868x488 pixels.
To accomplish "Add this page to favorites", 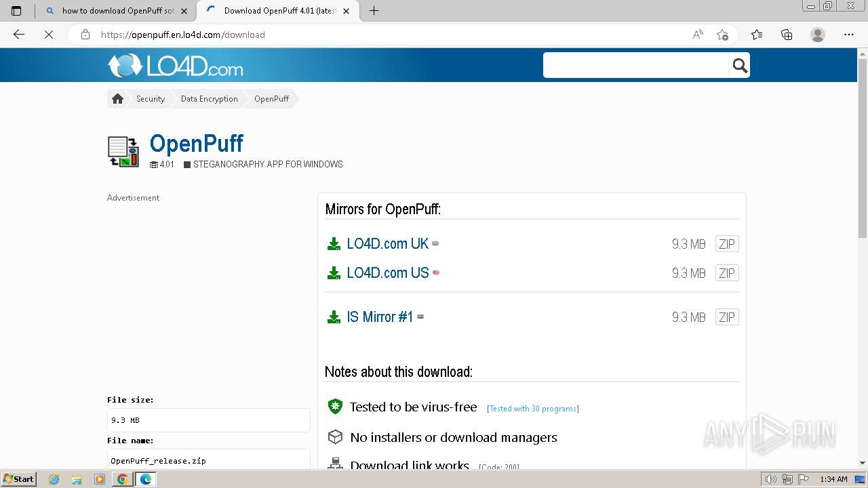I will click(x=722, y=35).
